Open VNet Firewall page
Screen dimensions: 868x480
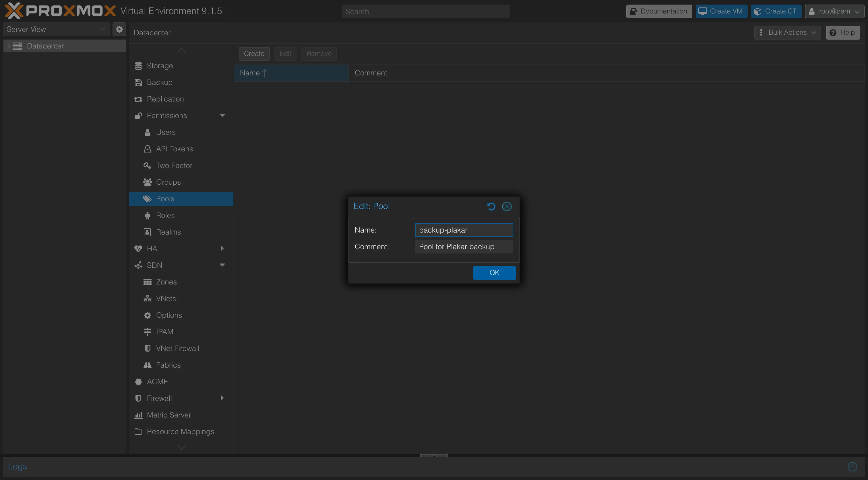(x=181, y=348)
